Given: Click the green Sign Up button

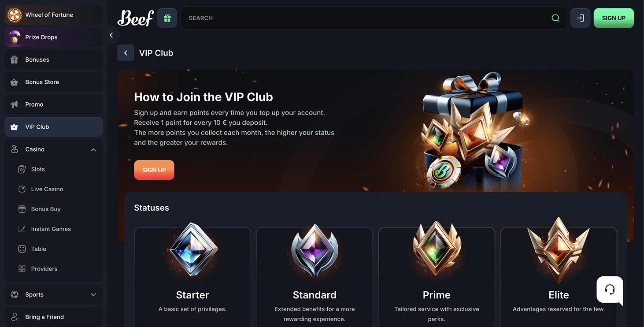Looking at the screenshot, I should [x=614, y=18].
